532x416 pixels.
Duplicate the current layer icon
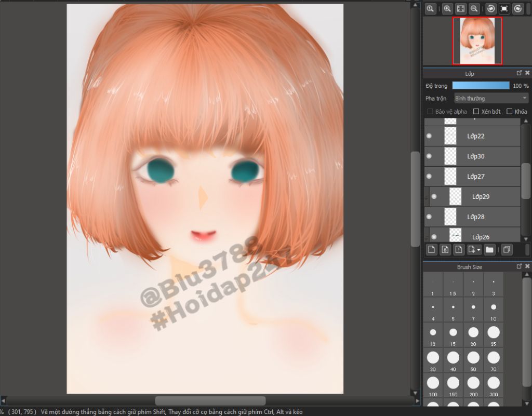(x=506, y=250)
